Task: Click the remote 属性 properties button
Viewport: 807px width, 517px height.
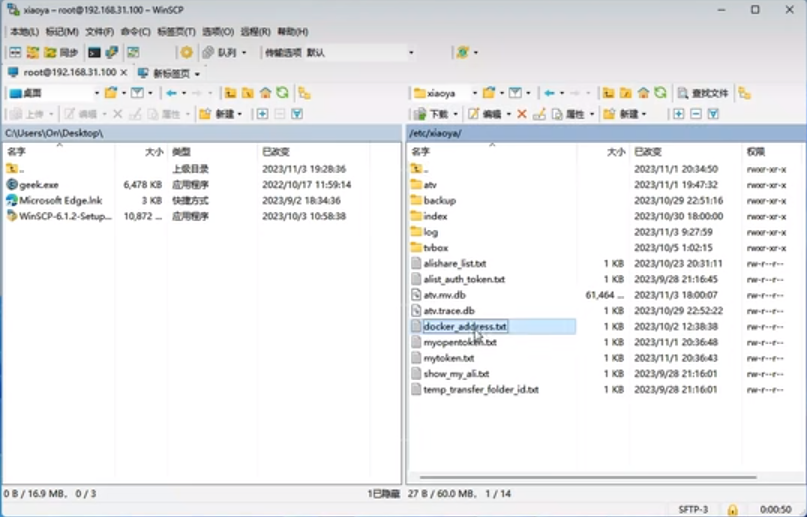Action: click(569, 114)
